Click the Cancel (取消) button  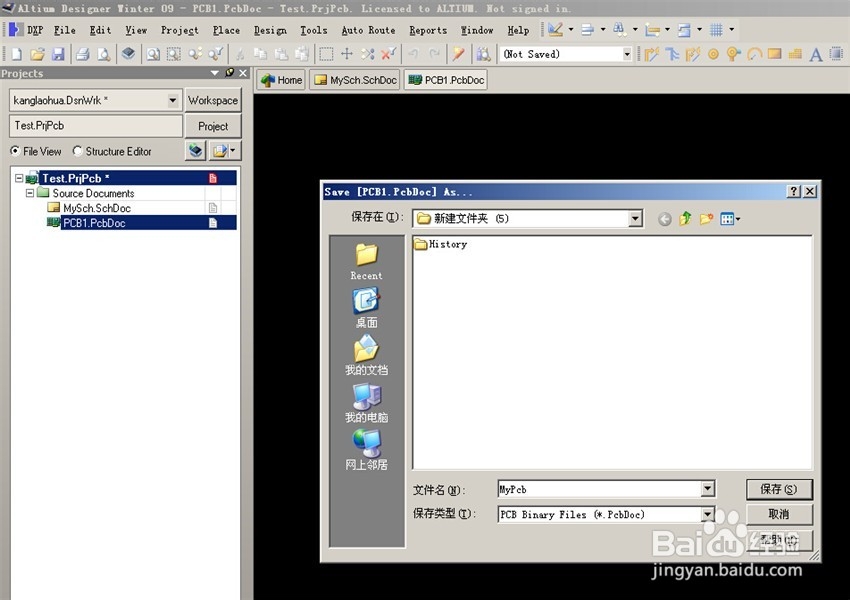778,514
